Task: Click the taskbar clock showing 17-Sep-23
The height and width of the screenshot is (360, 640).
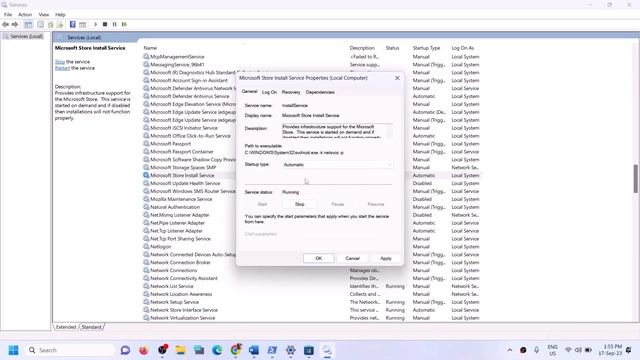Action: [x=610, y=350]
